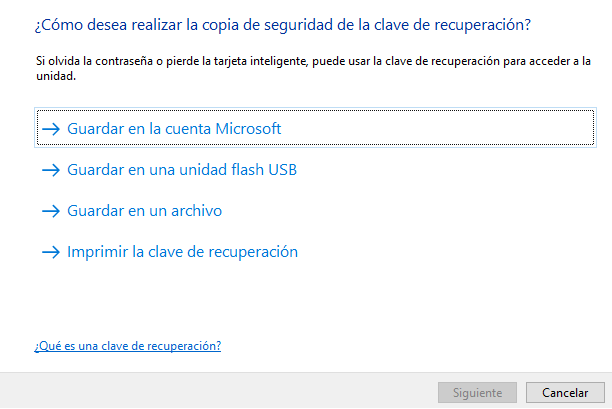Screen dimensions: 612x409
Task: Click the arrow icon beside Guardar en una unidad flash USB
Action: click(x=51, y=170)
